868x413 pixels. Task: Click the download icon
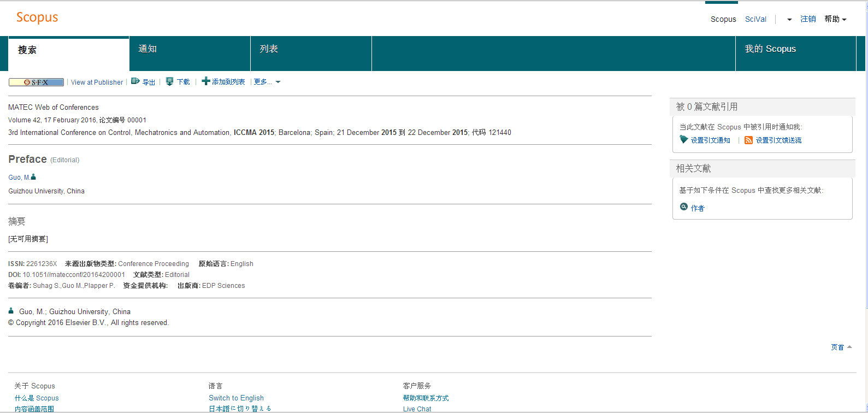(x=169, y=81)
